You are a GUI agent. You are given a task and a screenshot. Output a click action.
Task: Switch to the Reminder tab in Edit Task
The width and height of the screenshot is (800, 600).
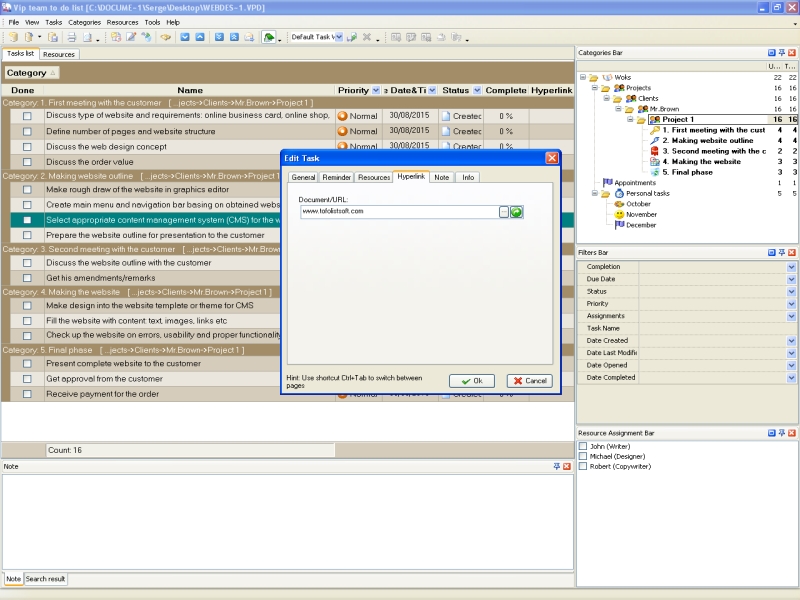coord(336,177)
